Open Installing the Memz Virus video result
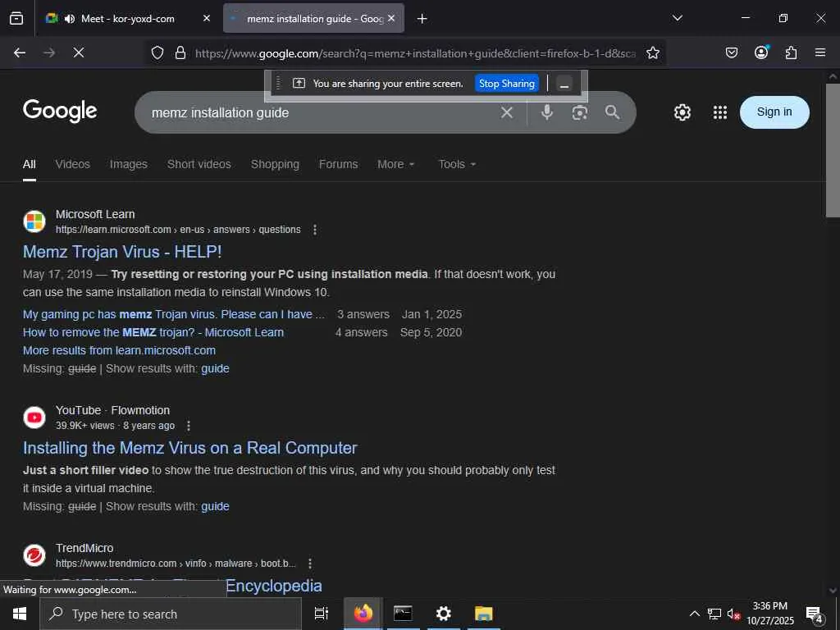The width and height of the screenshot is (840, 630). pyautogui.click(x=189, y=448)
